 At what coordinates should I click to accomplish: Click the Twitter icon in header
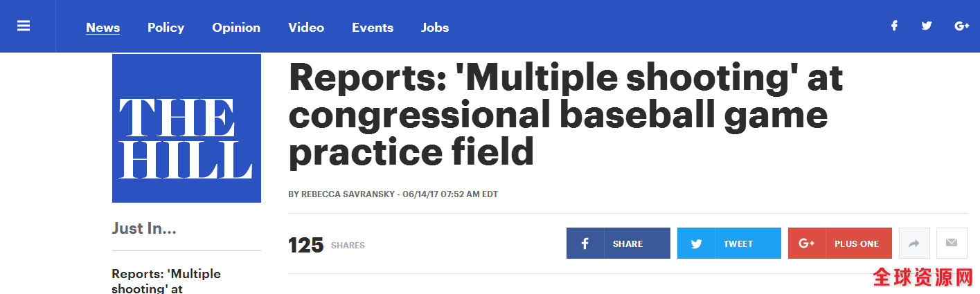point(927,26)
